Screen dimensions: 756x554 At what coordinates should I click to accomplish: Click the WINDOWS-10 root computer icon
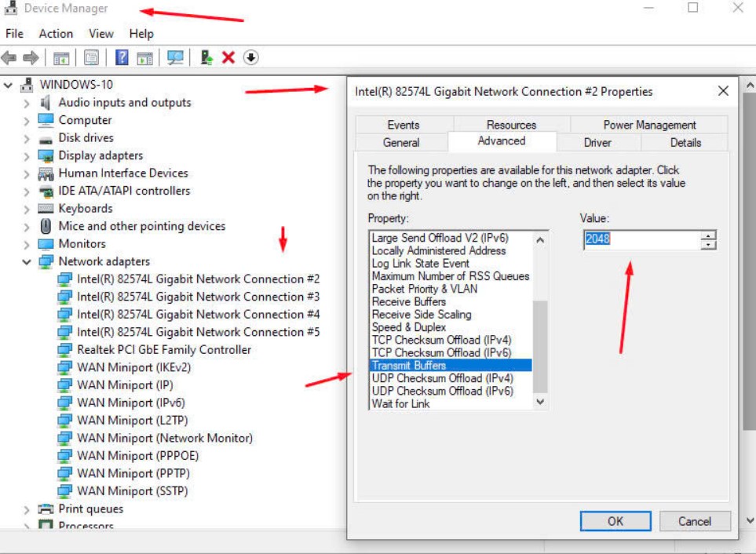pos(27,84)
